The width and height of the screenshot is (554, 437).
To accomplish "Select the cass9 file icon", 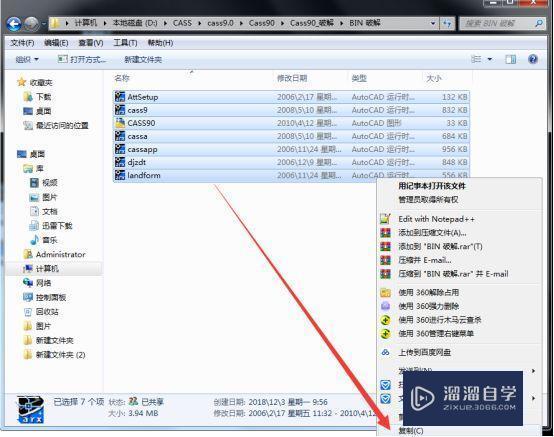I will (120, 110).
